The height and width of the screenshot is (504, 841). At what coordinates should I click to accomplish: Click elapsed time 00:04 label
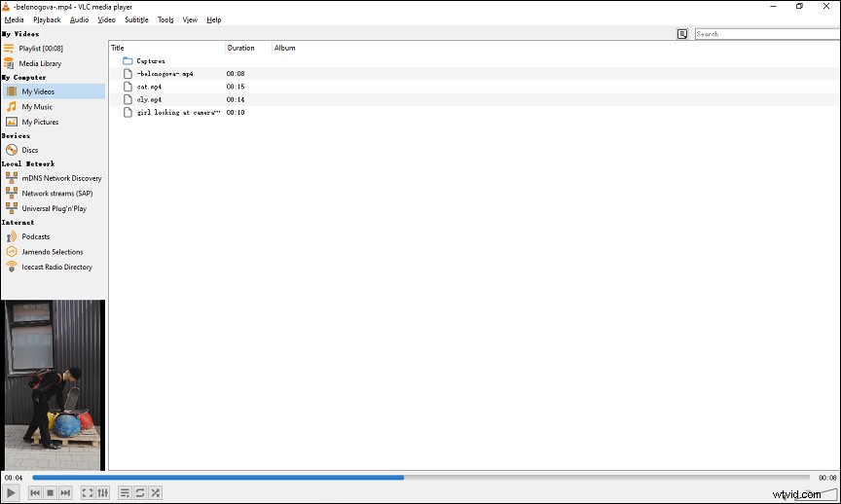[14, 477]
